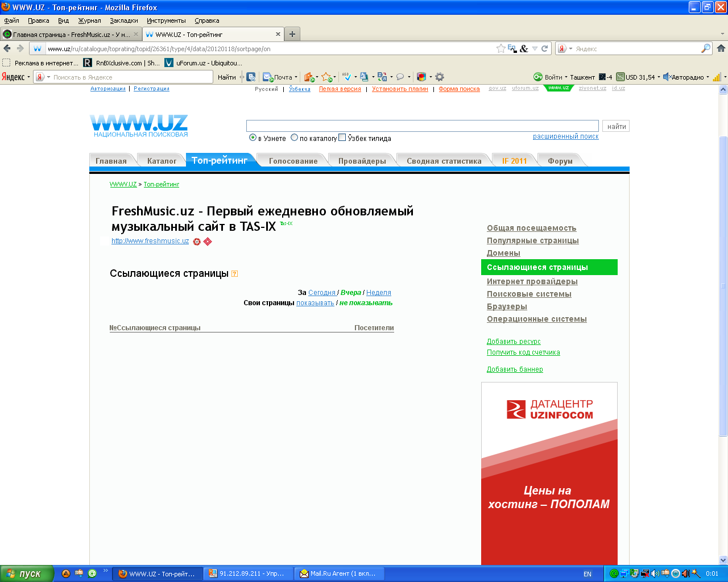Screen dimensions: 728x582
Task: Expand the Почта dropdown in Yandex bar
Action: pyautogui.click(x=296, y=77)
